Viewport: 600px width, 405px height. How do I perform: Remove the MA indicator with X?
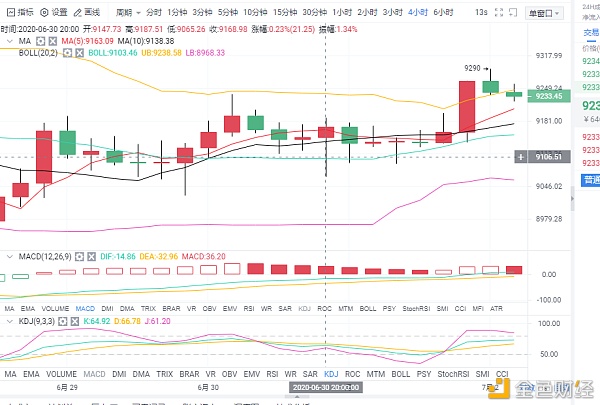[52, 41]
